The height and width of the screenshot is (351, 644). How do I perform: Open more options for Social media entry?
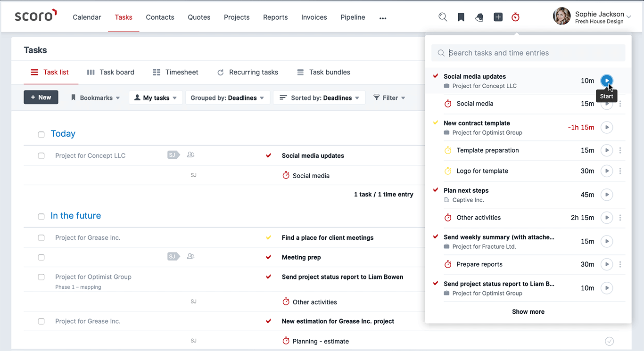tap(620, 104)
